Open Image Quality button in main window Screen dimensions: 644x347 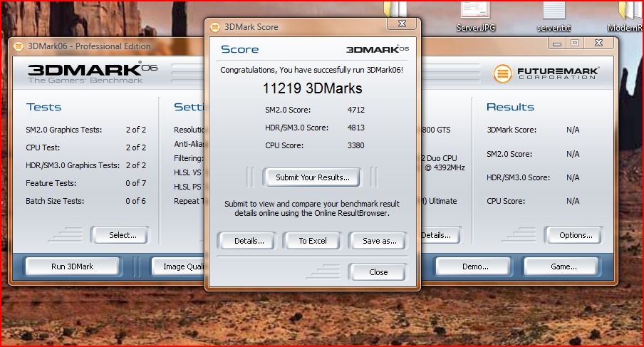pyautogui.click(x=179, y=266)
